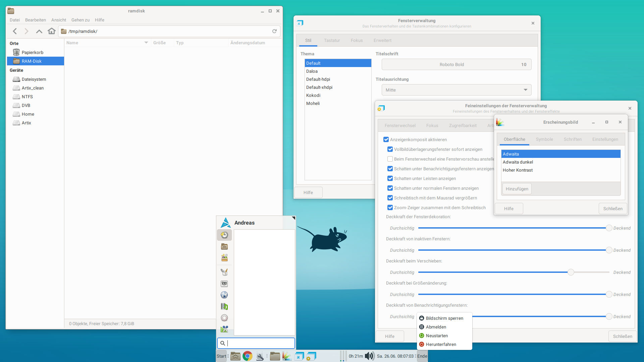Go forward in the ramdisk file manager
Image resolution: width=644 pixels, height=362 pixels.
(x=26, y=31)
